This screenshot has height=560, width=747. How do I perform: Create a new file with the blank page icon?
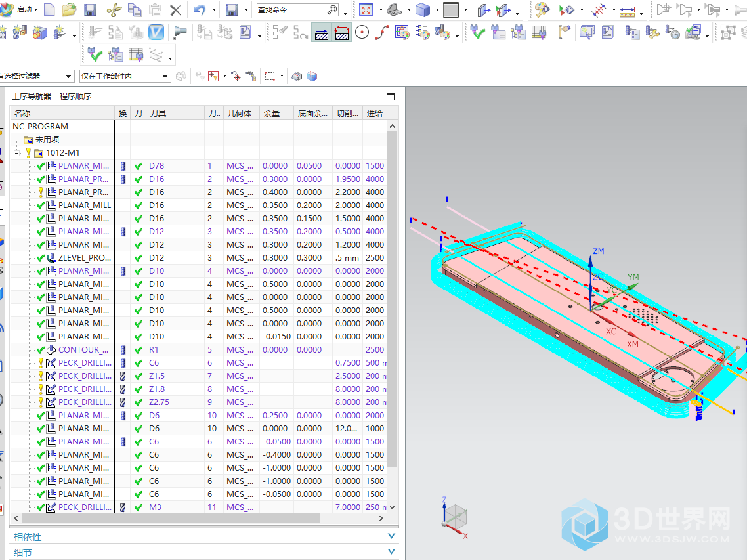tap(49, 10)
